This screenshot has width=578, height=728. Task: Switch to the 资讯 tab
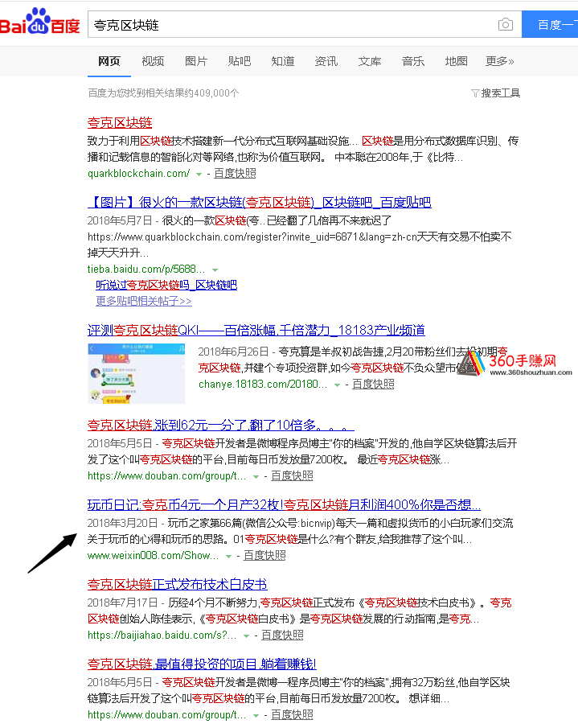click(x=326, y=61)
